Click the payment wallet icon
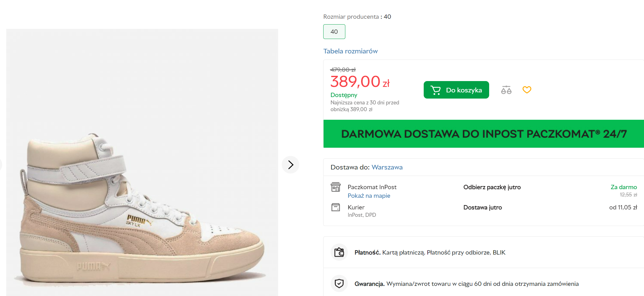The height and width of the screenshot is (296, 644). [339, 252]
